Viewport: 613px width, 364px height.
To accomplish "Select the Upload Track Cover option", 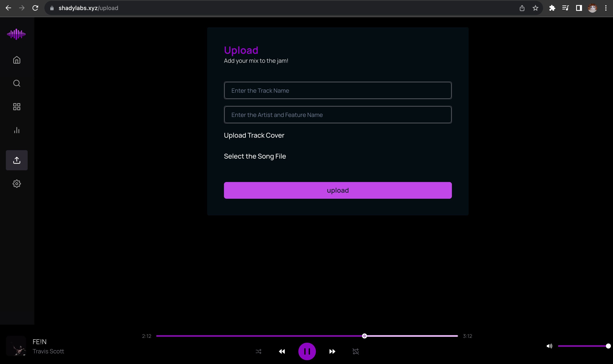I will click(254, 135).
